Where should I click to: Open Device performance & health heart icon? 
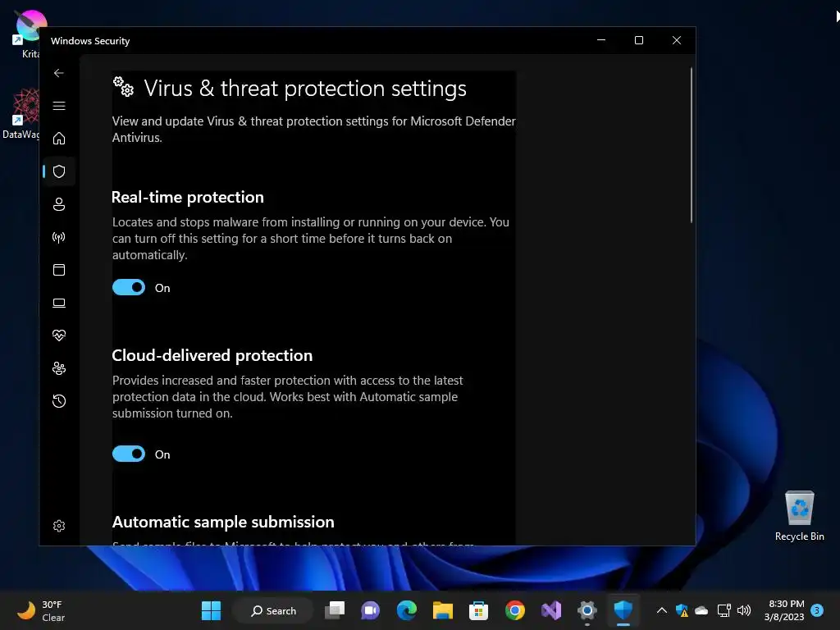tap(59, 336)
